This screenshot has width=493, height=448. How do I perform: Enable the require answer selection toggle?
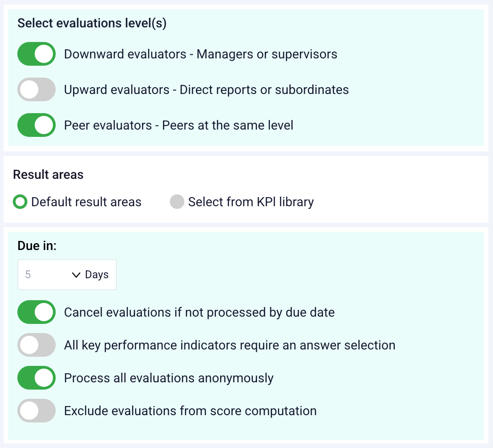click(x=37, y=345)
